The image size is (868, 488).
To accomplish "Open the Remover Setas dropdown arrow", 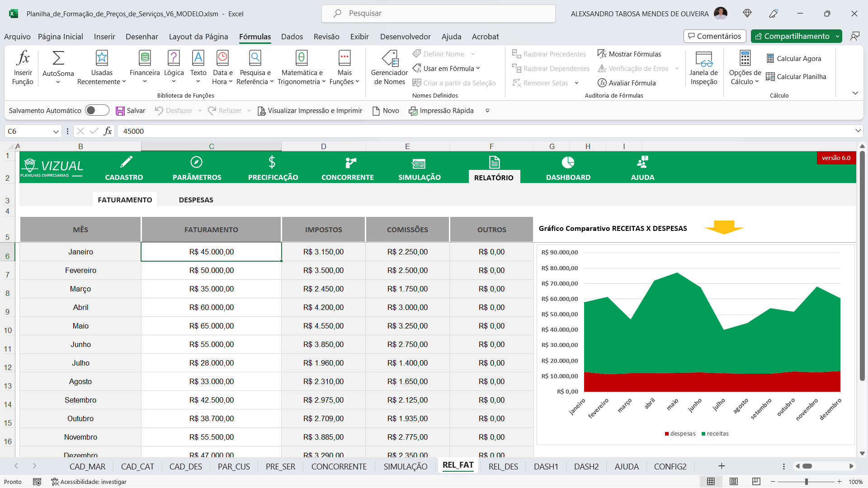I will (x=576, y=83).
